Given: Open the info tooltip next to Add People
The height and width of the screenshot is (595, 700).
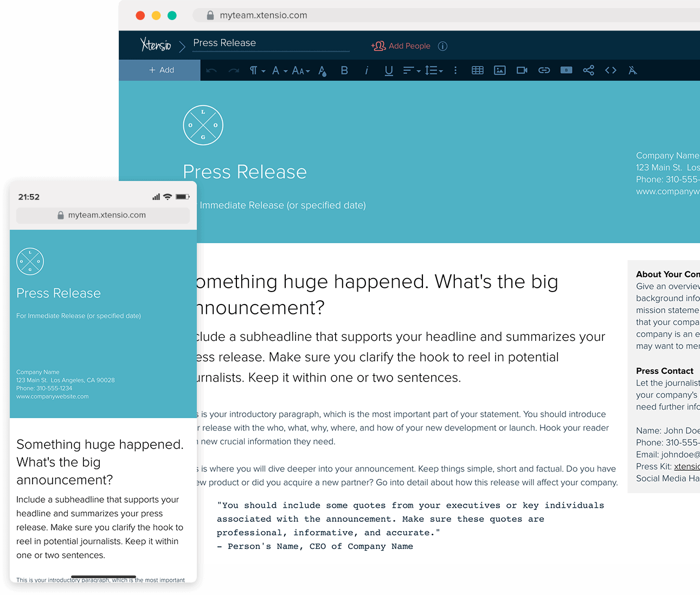Looking at the screenshot, I should tap(442, 46).
